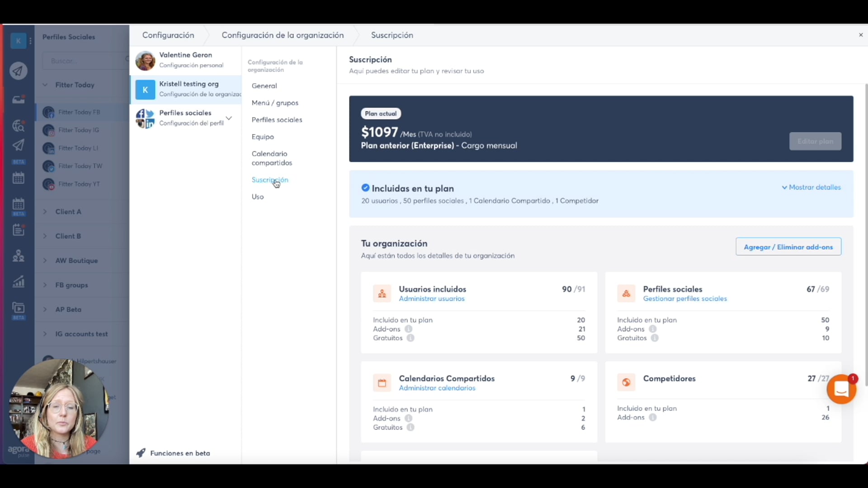The height and width of the screenshot is (488, 868).
Task: Open Gestionar perfiles sociales link
Action: pyautogui.click(x=684, y=299)
